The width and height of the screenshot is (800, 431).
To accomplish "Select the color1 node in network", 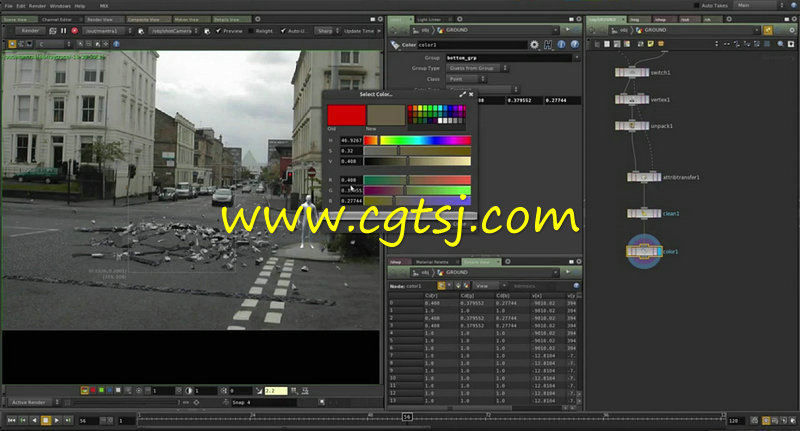I will tap(644, 251).
